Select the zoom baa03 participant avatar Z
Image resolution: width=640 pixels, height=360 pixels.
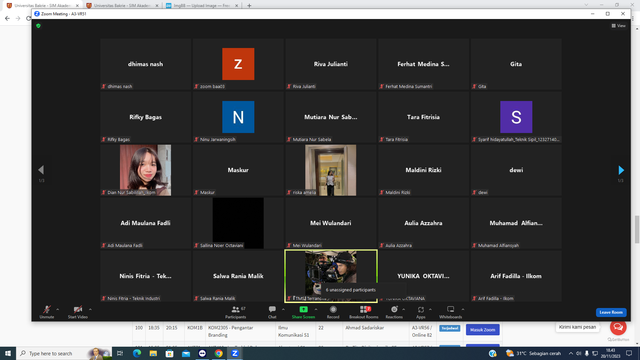(238, 64)
